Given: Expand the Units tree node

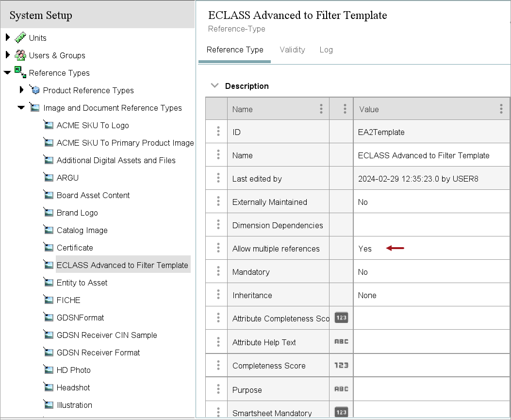Looking at the screenshot, I should [7, 37].
